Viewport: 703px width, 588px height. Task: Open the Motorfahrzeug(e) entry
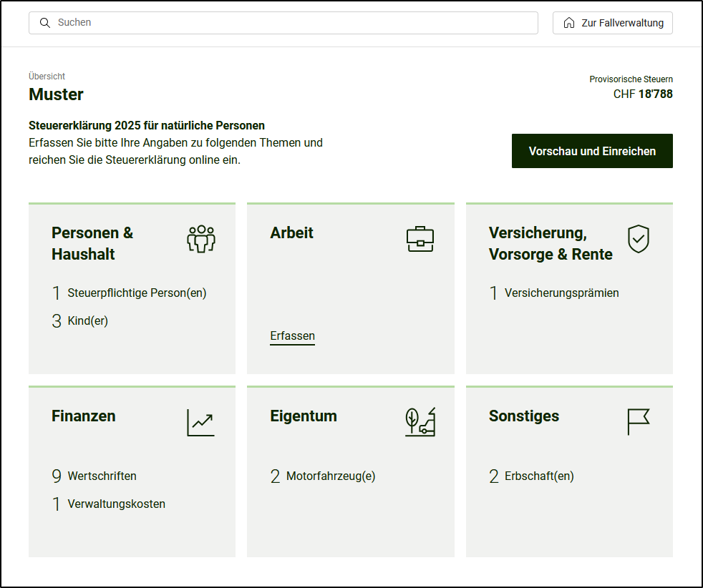click(x=330, y=476)
